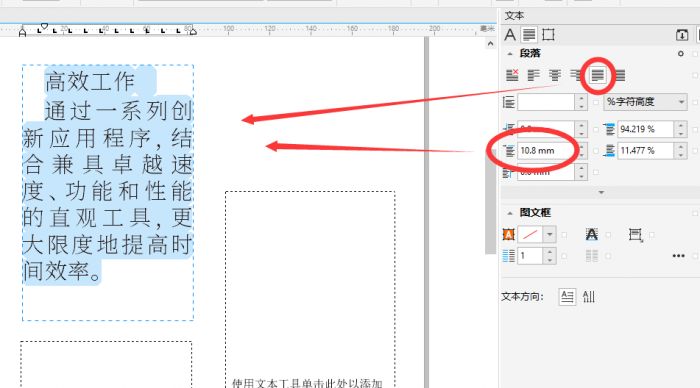Image resolution: width=700 pixels, height=388 pixels.
Task: Click the 文本 docker title
Action: 514,16
